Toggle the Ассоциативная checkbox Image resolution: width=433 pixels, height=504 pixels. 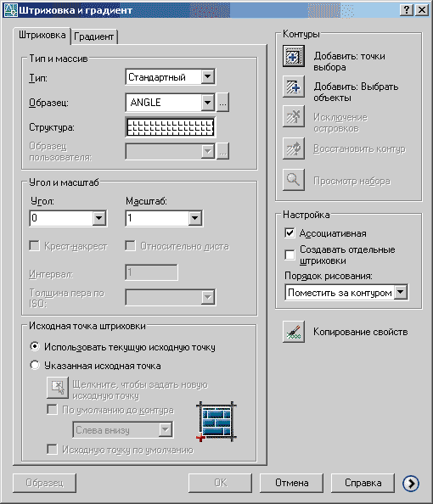click(290, 232)
